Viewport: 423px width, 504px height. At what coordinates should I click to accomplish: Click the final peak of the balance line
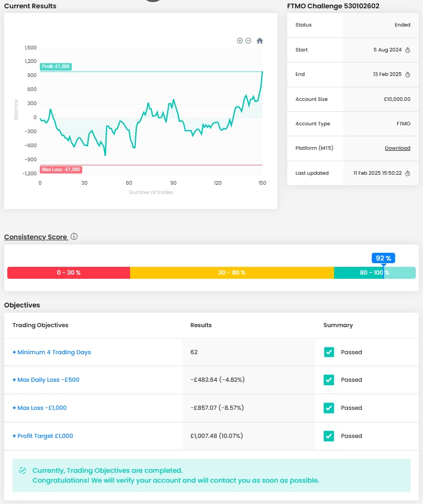tap(262, 72)
